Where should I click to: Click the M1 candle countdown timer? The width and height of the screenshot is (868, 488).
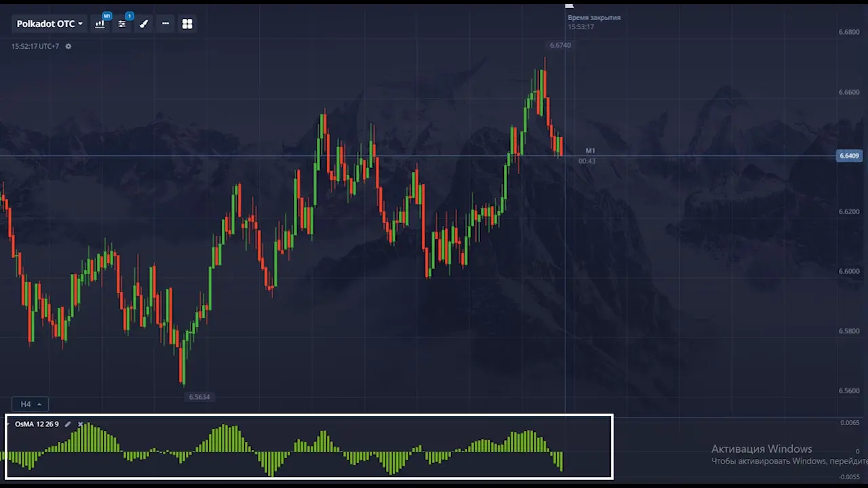587,161
